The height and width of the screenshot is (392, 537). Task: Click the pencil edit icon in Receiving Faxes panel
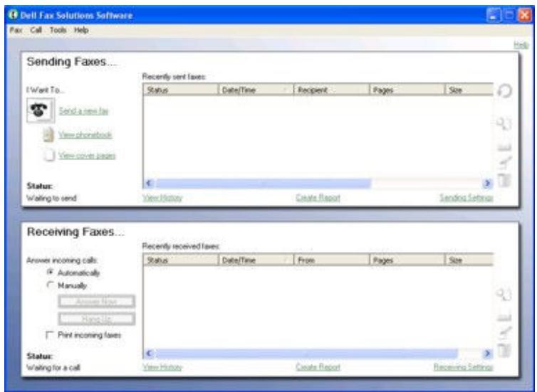tap(504, 332)
